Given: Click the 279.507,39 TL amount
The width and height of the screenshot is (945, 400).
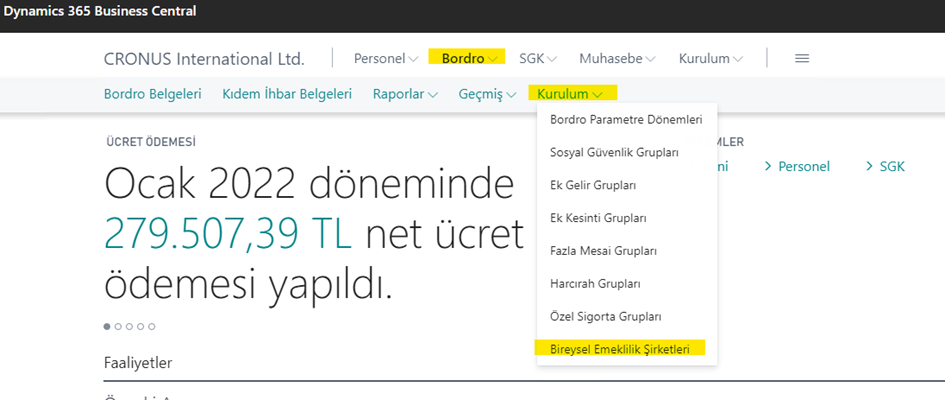Looking at the screenshot, I should click(228, 236).
